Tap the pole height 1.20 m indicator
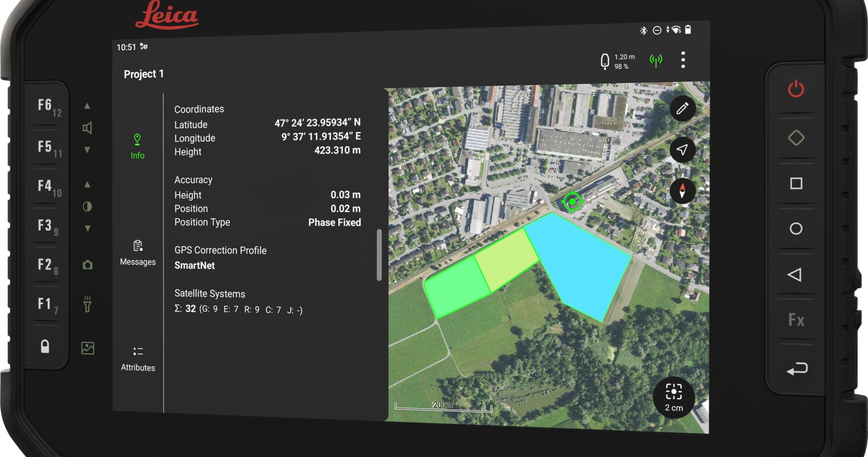This screenshot has width=868, height=457. [x=617, y=61]
